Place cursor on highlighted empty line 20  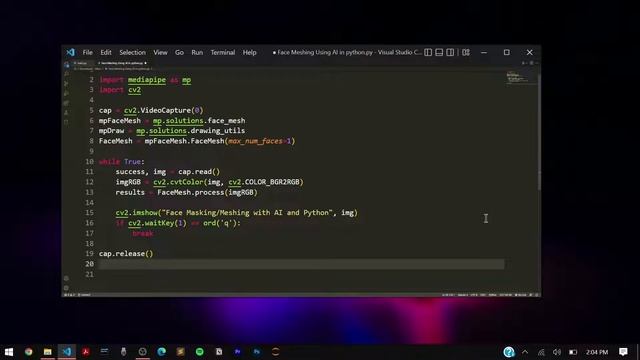click(301, 264)
